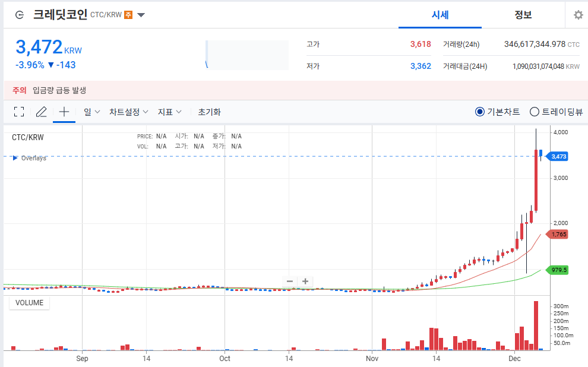Viewport: 588px width, 367px height.
Task: Click the 3,472 KRW current price
Action: pos(48,48)
